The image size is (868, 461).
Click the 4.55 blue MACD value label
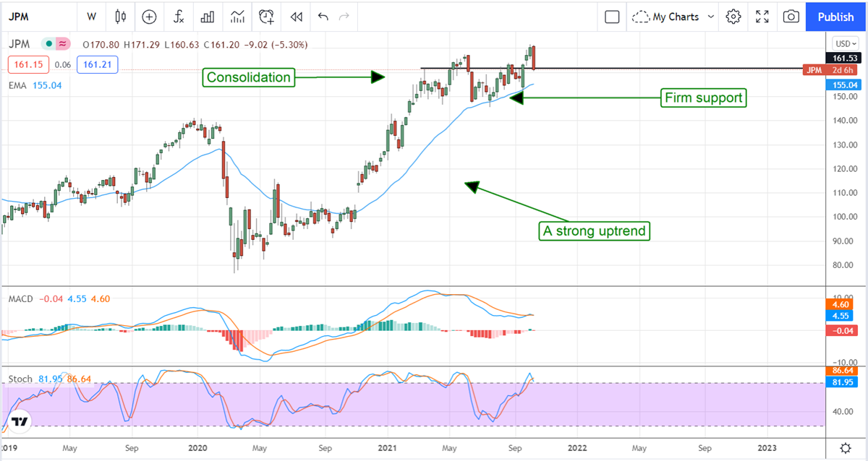(x=841, y=316)
